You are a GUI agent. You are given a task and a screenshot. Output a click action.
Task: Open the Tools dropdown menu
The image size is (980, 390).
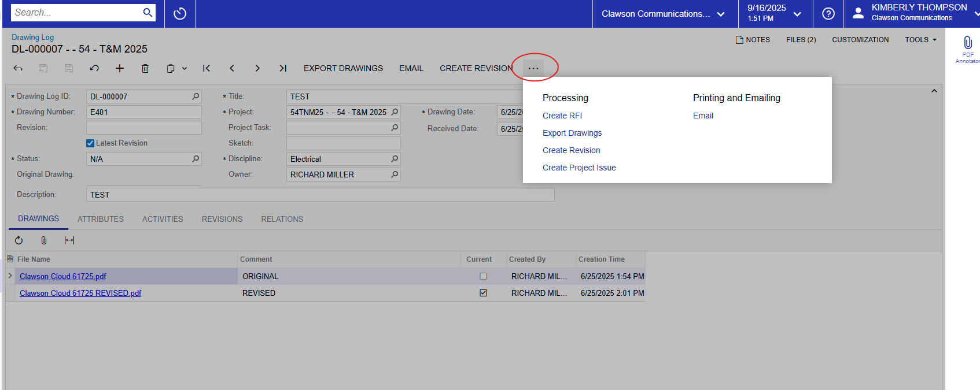pos(920,40)
